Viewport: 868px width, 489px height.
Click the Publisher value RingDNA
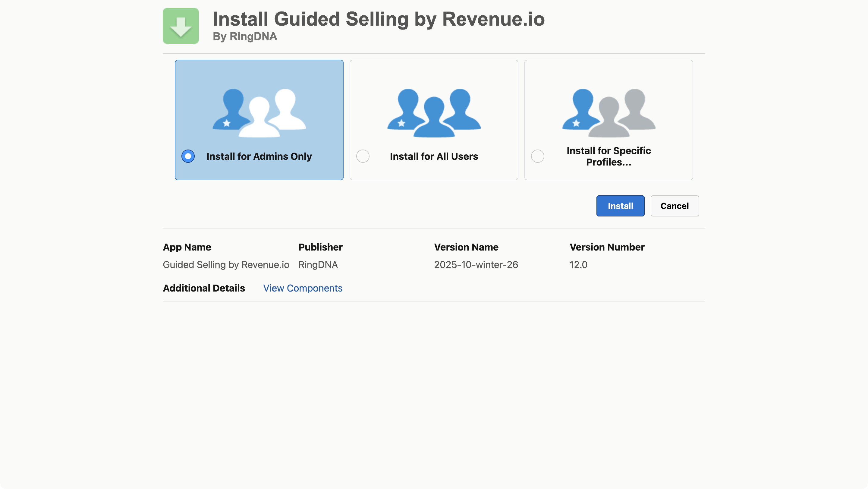pos(318,265)
